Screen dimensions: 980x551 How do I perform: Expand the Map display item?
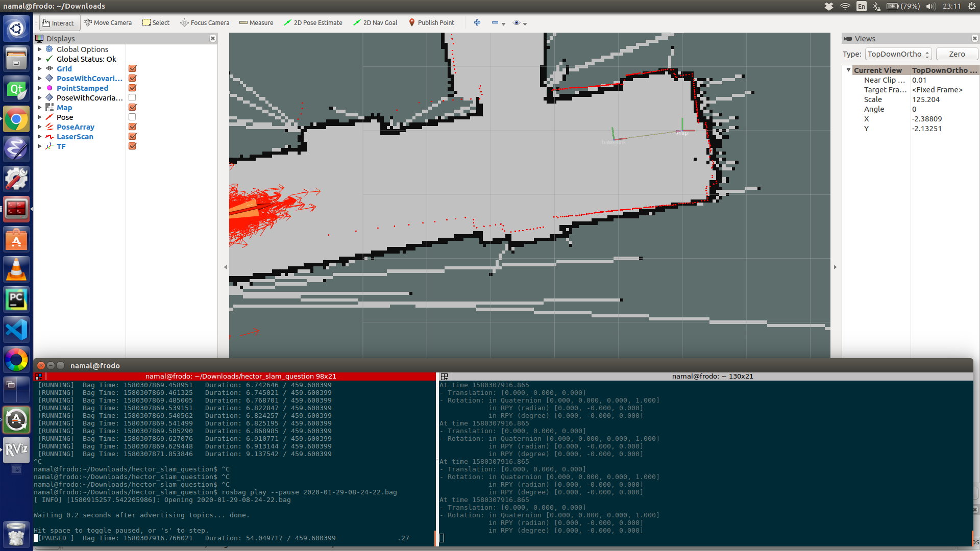[40, 108]
